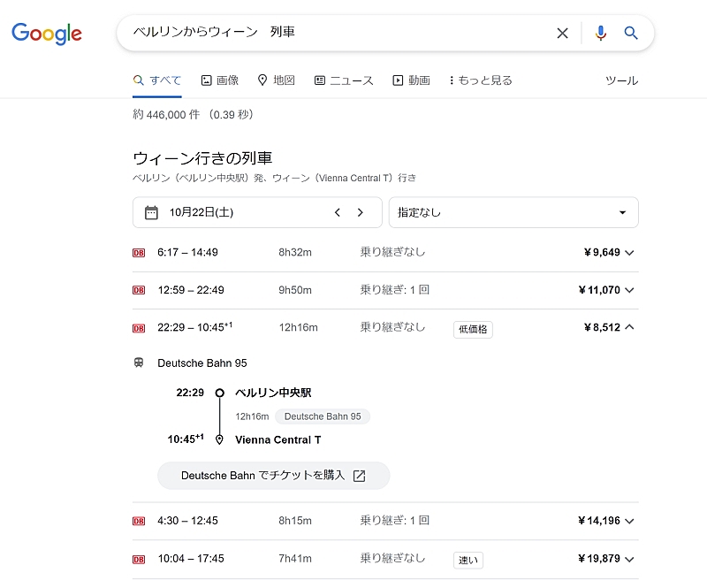The width and height of the screenshot is (707, 588).
Task: Clear the search box with the X icon
Action: [x=562, y=33]
